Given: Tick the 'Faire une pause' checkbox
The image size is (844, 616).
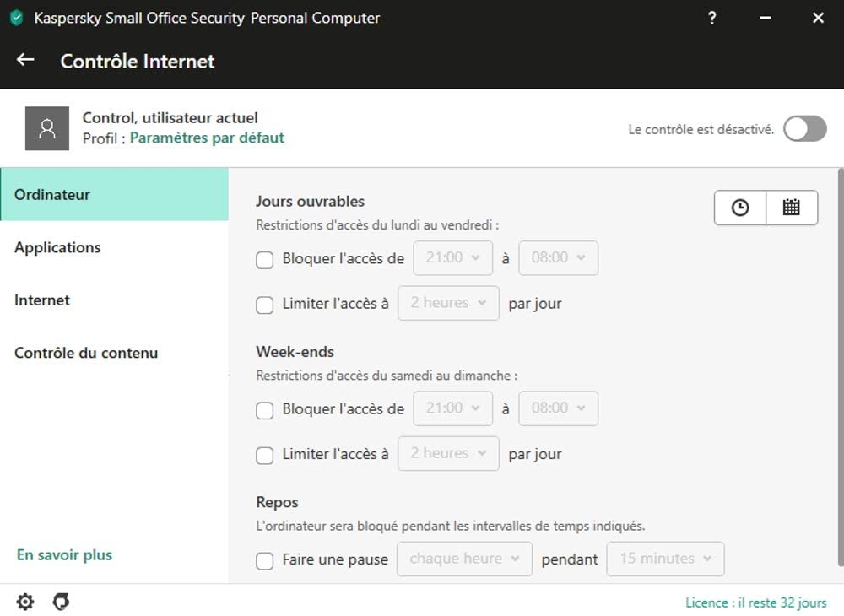Looking at the screenshot, I should pyautogui.click(x=265, y=560).
